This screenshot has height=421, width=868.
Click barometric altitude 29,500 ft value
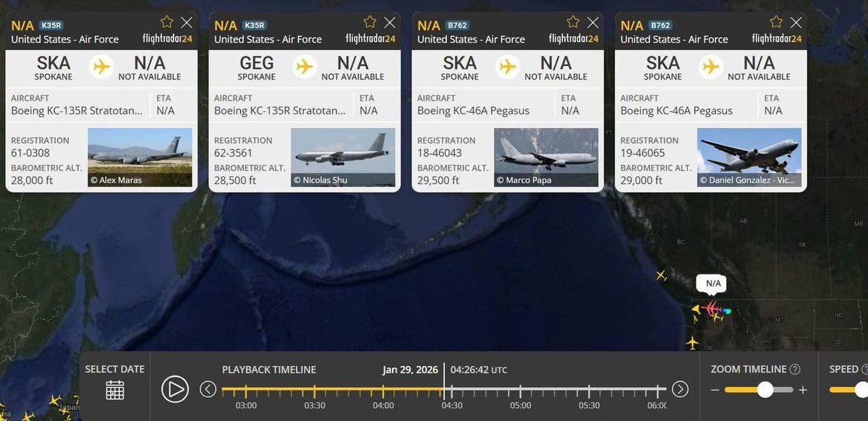(438, 181)
